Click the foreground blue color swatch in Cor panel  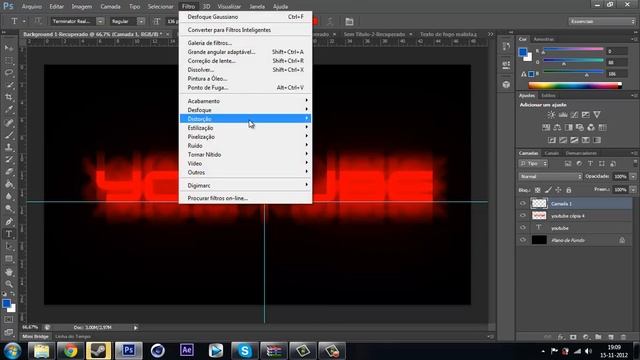522,52
